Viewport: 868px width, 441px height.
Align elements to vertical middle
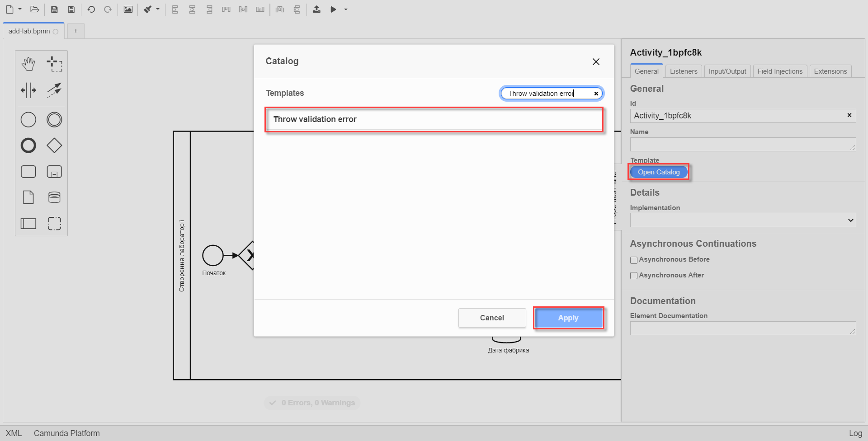click(x=243, y=9)
